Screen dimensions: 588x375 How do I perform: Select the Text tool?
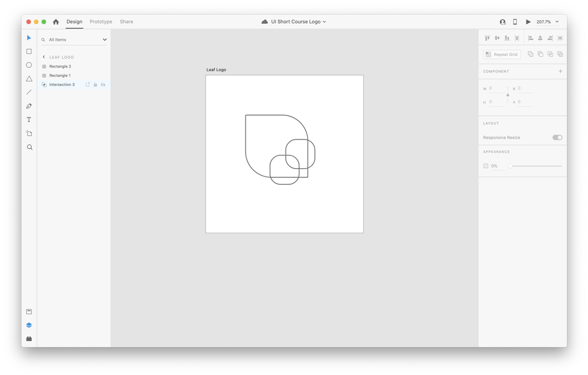(29, 120)
